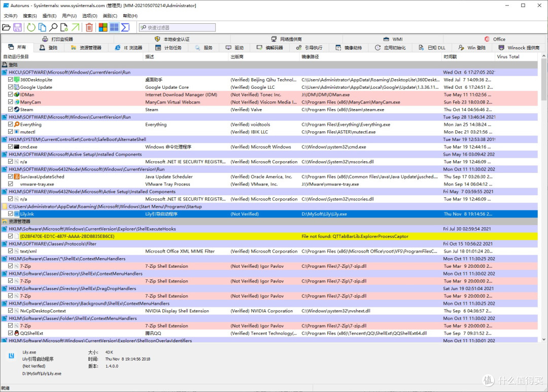Toggle the blue Windows entries filter icon

(114, 27)
